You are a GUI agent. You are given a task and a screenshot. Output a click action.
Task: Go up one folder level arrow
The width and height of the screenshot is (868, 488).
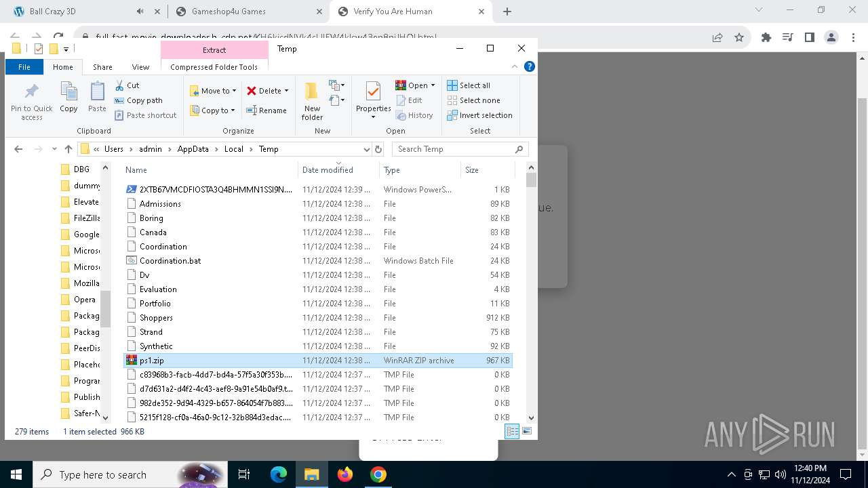[68, 149]
